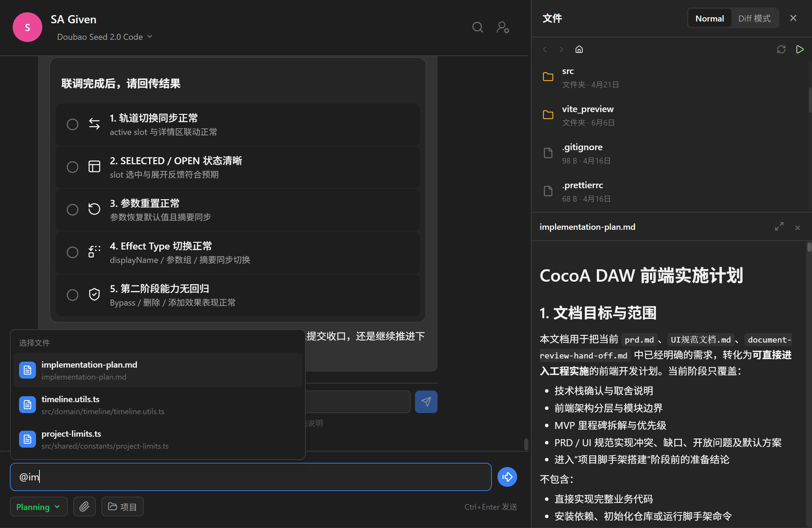Focus the @im message input field
812x528 pixels.
click(x=251, y=477)
